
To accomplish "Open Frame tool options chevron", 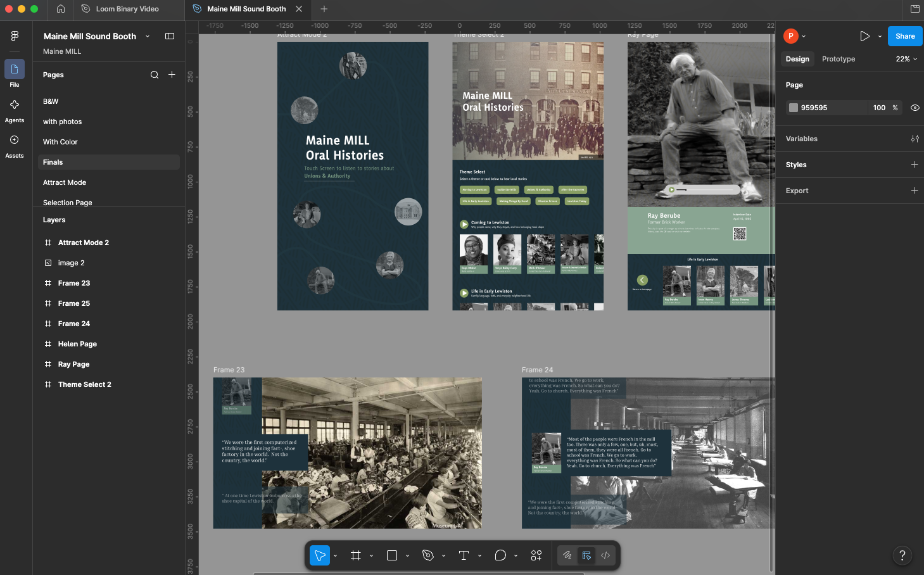I will pyautogui.click(x=371, y=555).
